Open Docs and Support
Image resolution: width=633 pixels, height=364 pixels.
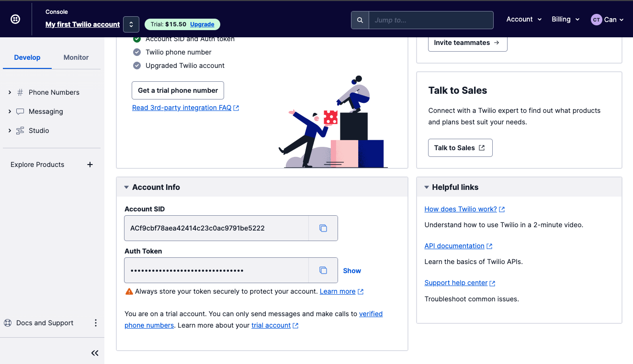[x=45, y=323]
